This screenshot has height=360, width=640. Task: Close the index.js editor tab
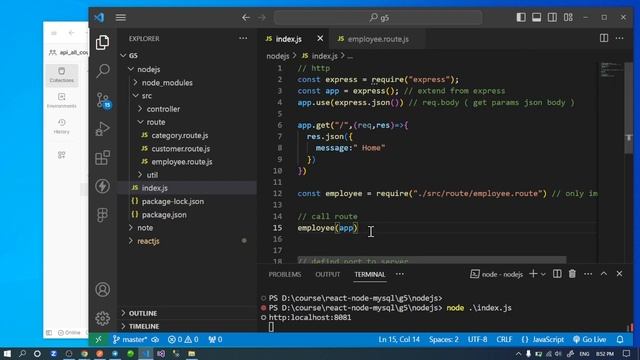(320, 38)
